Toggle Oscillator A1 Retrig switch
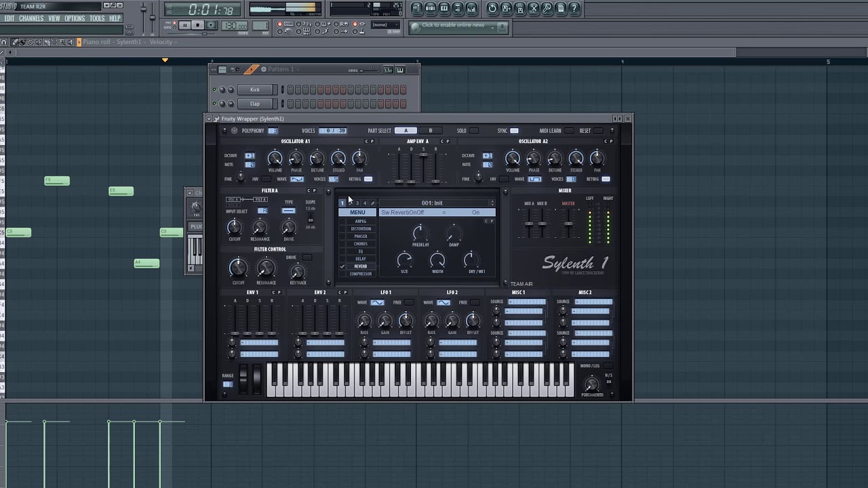This screenshot has width=868, height=488. (368, 179)
